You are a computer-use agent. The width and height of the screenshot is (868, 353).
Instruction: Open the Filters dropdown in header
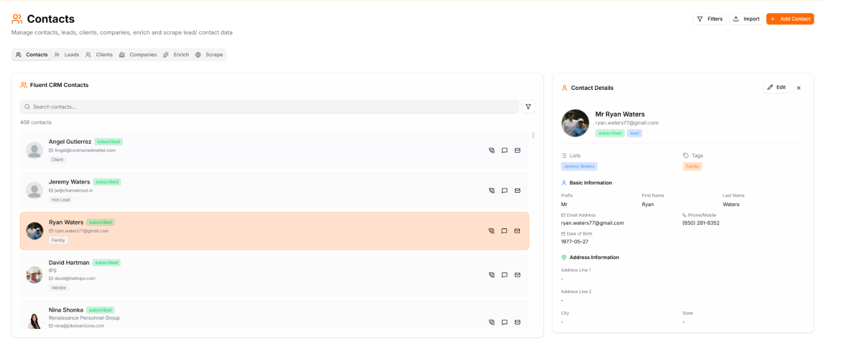pyautogui.click(x=710, y=19)
